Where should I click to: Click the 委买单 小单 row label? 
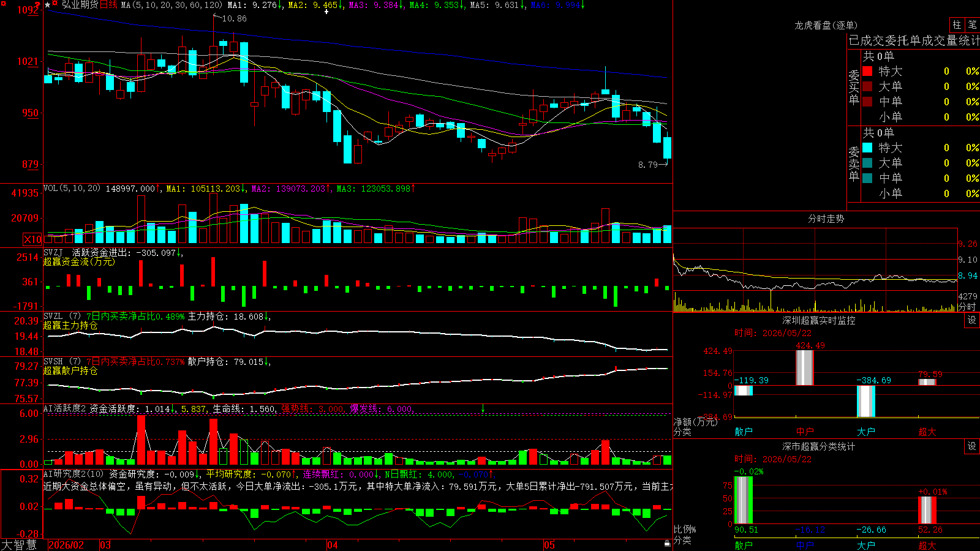(x=891, y=117)
